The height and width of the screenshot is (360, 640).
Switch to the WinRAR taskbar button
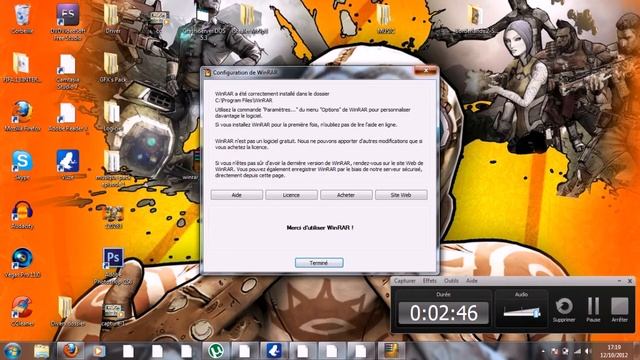391,351
